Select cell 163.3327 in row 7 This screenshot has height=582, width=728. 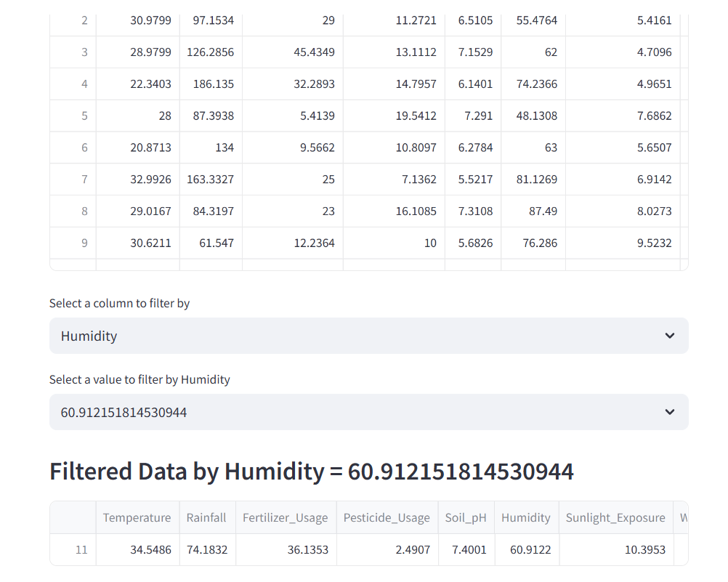(211, 179)
